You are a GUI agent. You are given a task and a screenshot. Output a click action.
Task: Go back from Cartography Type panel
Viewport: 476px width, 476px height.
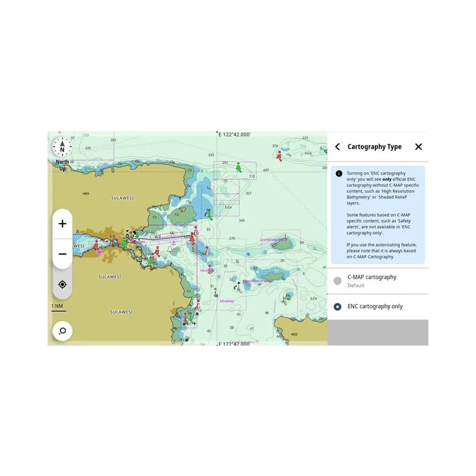[337, 147]
